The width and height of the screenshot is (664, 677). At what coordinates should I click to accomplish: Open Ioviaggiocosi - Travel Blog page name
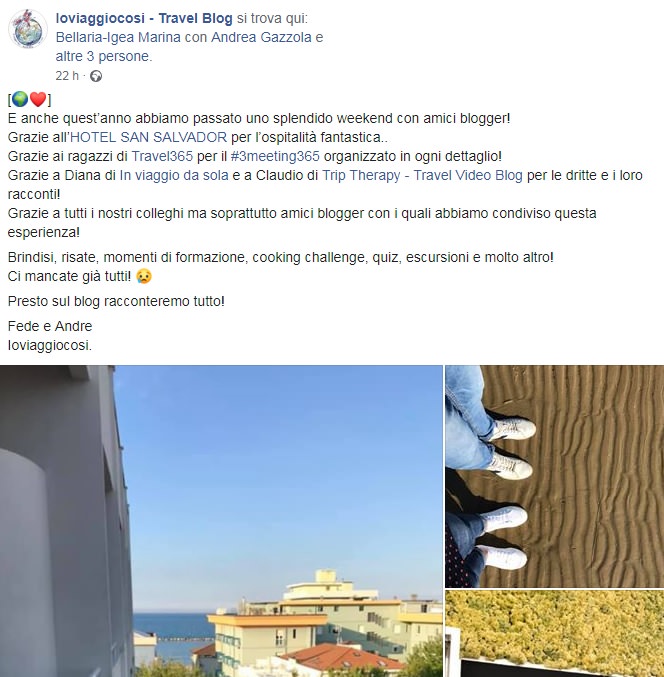144,18
